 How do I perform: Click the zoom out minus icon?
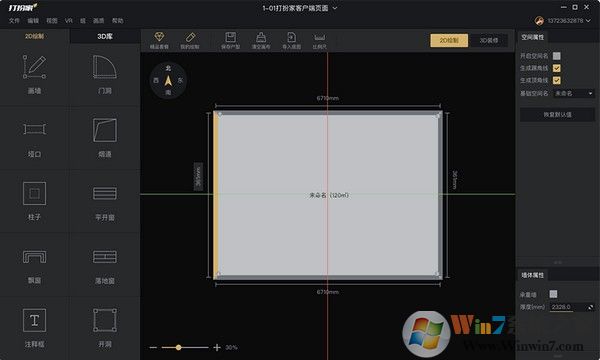(153, 347)
